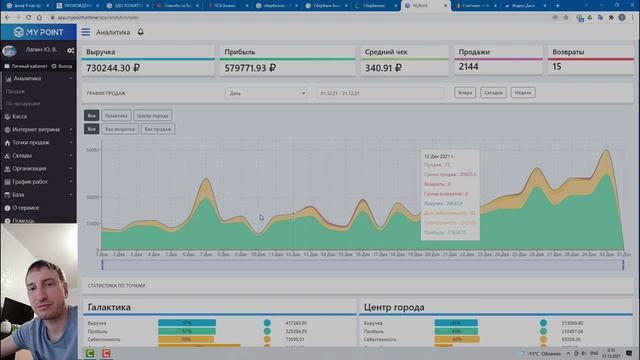This screenshot has width=640, height=360.
Task: Click the Сегодня button
Action: click(493, 93)
